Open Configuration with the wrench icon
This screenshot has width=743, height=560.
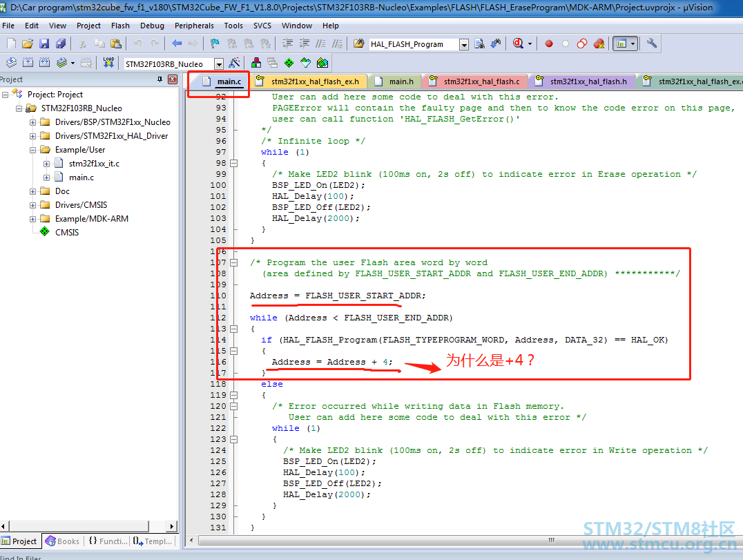[652, 44]
